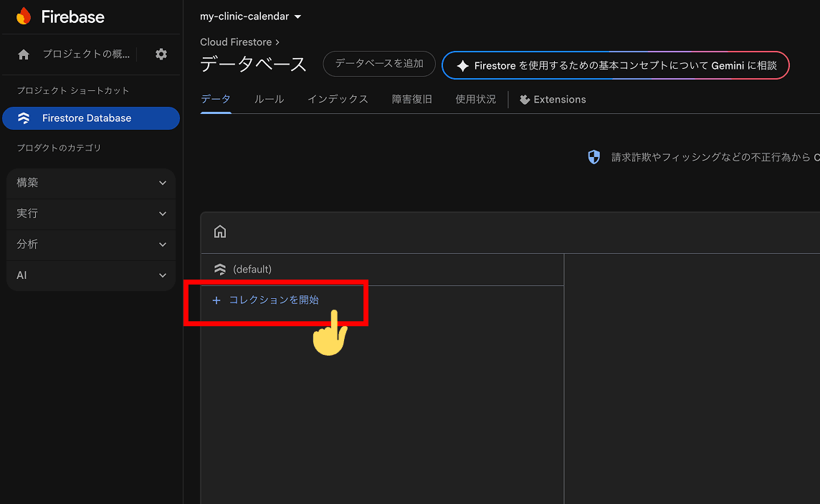Switch to the ルール tab
The image size is (820, 504).
pos(269,100)
